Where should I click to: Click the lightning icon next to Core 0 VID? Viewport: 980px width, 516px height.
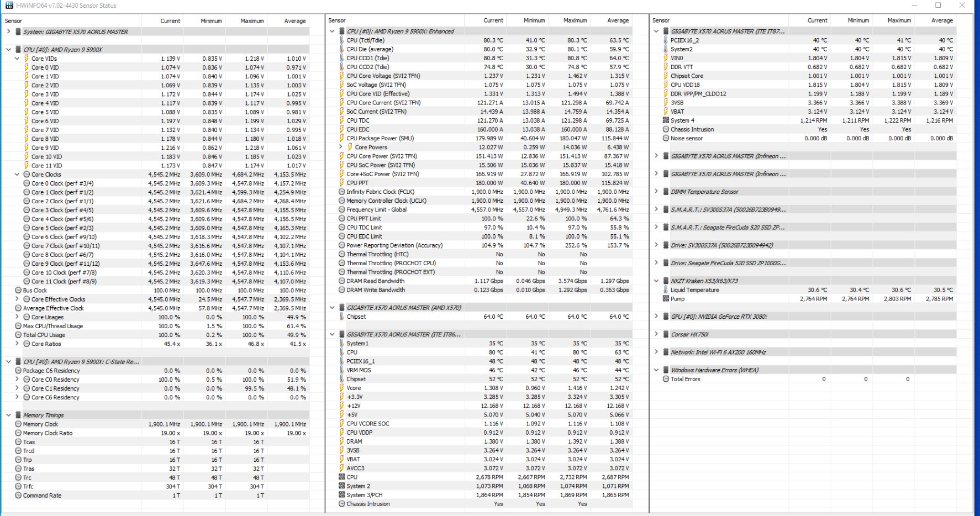tap(27, 67)
